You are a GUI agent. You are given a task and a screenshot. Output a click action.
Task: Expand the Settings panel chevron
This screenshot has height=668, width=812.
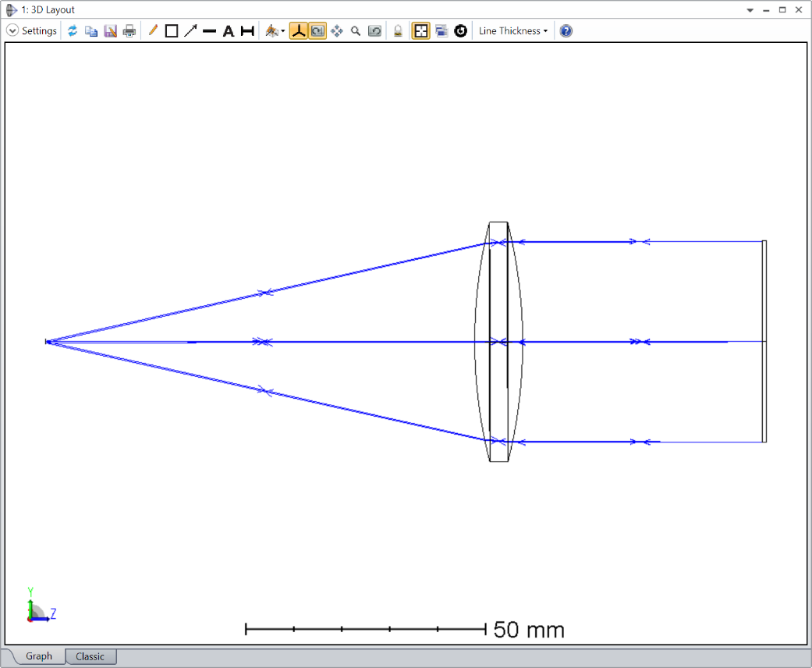12,31
